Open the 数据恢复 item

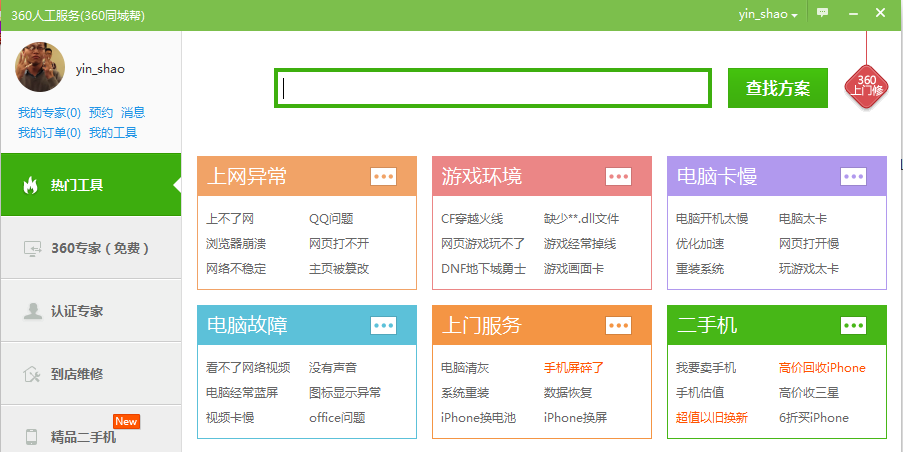(568, 393)
